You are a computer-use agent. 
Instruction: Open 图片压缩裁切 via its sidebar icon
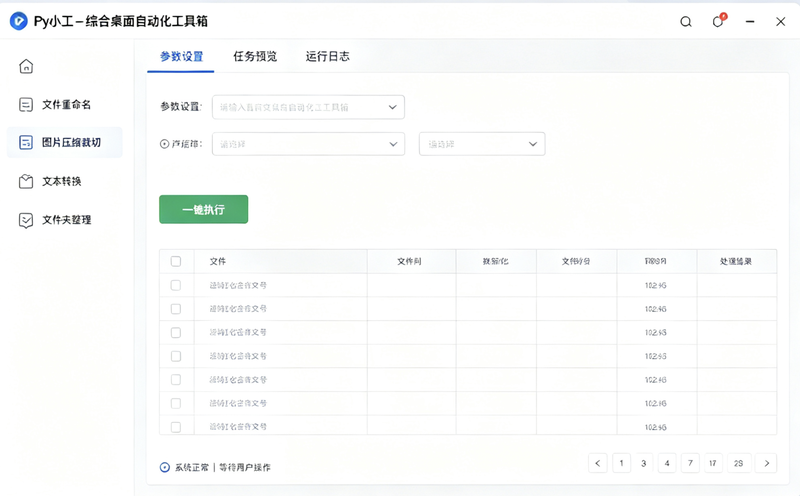pos(26,142)
